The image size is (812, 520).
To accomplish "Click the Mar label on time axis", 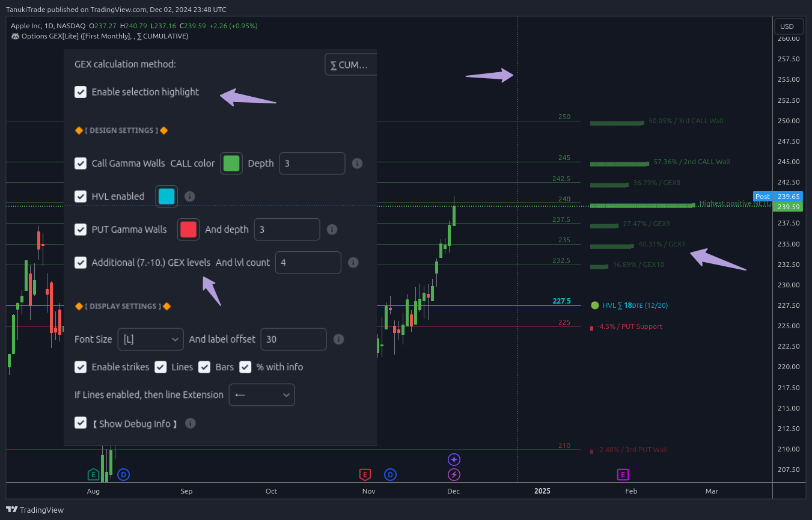I will click(x=712, y=491).
